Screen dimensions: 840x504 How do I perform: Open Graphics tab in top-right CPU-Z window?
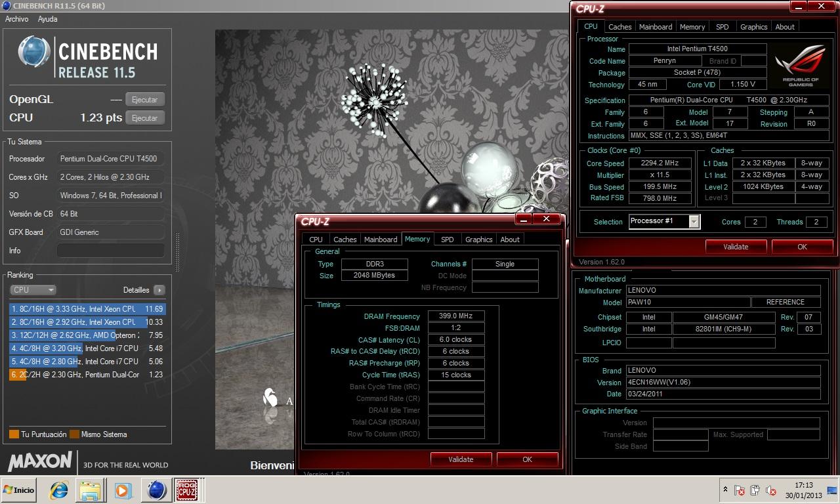coord(753,27)
